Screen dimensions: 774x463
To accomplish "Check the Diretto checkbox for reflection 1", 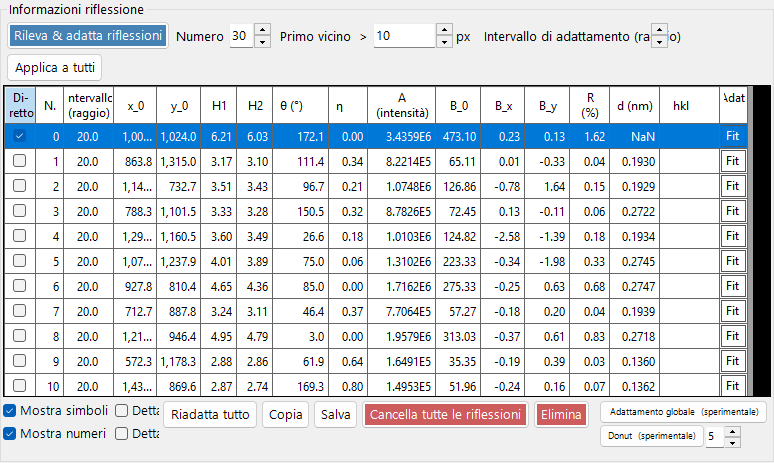I will pyautogui.click(x=19, y=161).
